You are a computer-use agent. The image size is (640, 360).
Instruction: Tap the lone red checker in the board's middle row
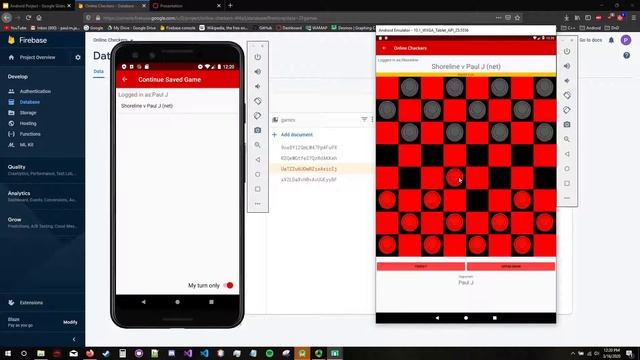point(454,178)
